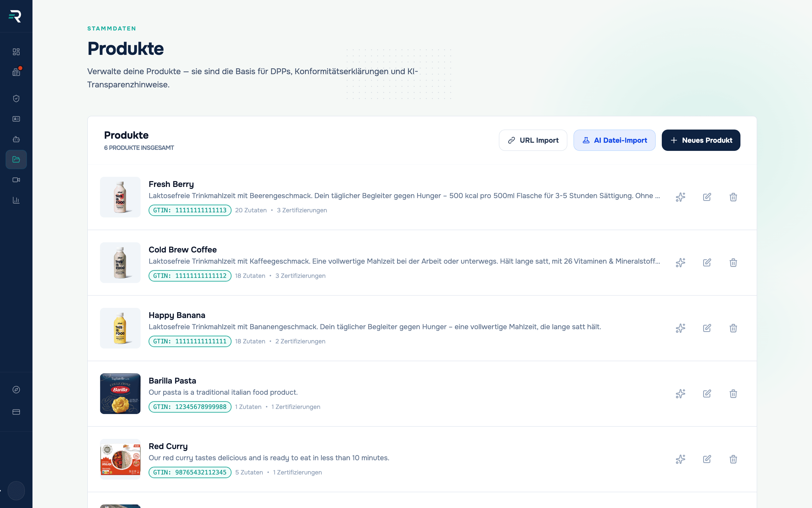Delete the Happy Banana product
This screenshot has height=508, width=812.
click(x=733, y=328)
